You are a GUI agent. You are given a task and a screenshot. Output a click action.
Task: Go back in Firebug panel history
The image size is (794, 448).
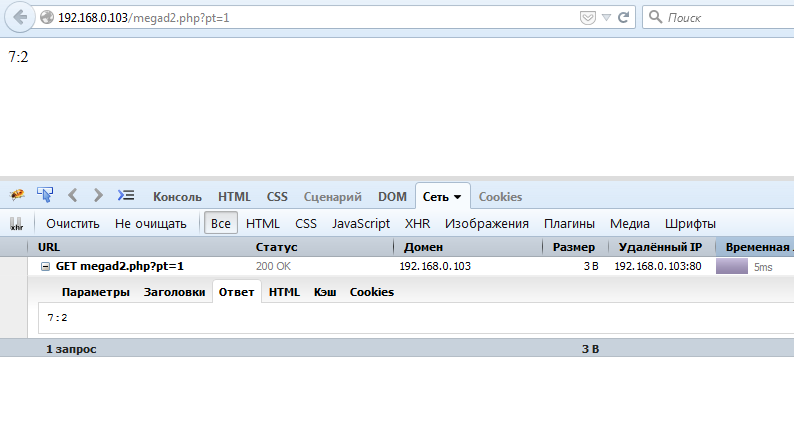[x=73, y=196]
